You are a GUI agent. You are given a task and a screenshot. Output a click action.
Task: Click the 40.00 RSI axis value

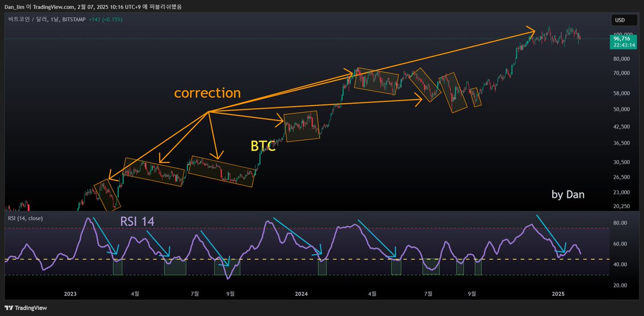click(x=621, y=264)
